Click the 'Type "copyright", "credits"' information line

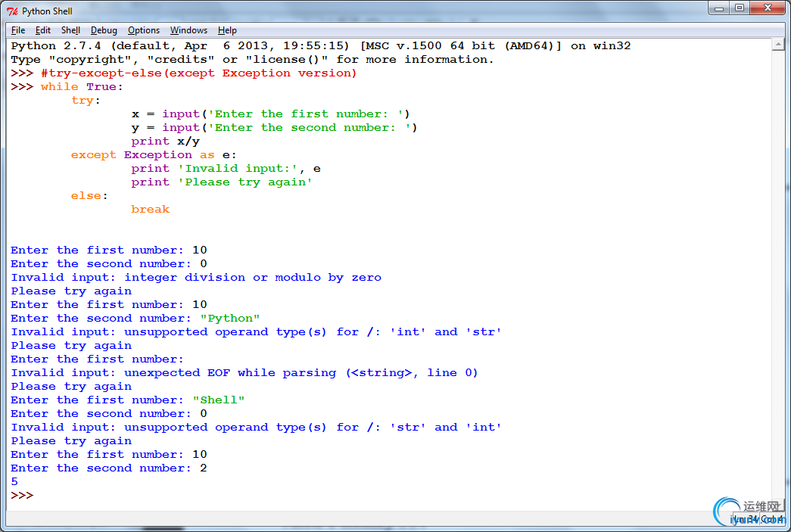click(x=252, y=60)
